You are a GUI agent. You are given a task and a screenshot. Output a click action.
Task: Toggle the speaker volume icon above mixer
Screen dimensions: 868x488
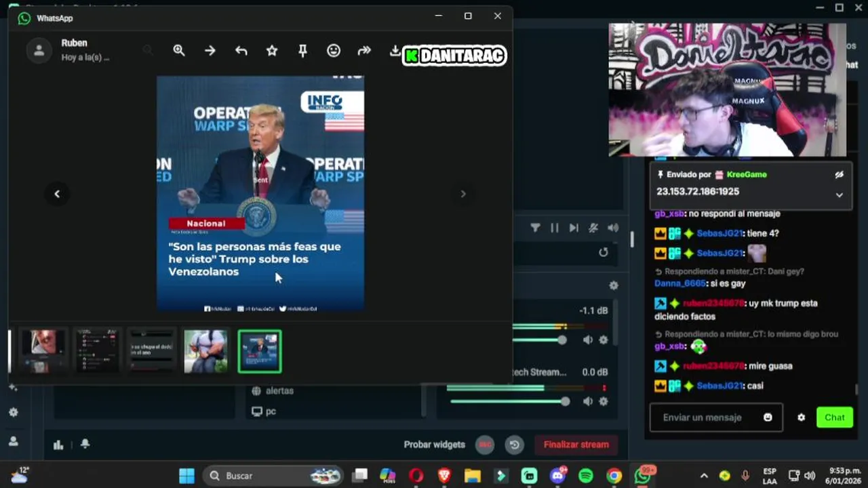point(613,228)
